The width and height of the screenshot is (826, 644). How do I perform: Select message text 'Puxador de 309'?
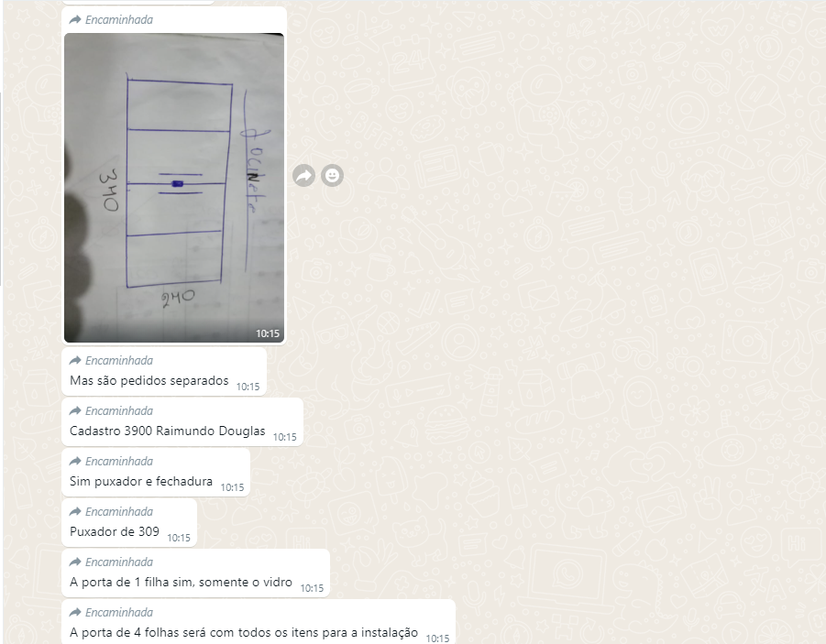tap(115, 532)
